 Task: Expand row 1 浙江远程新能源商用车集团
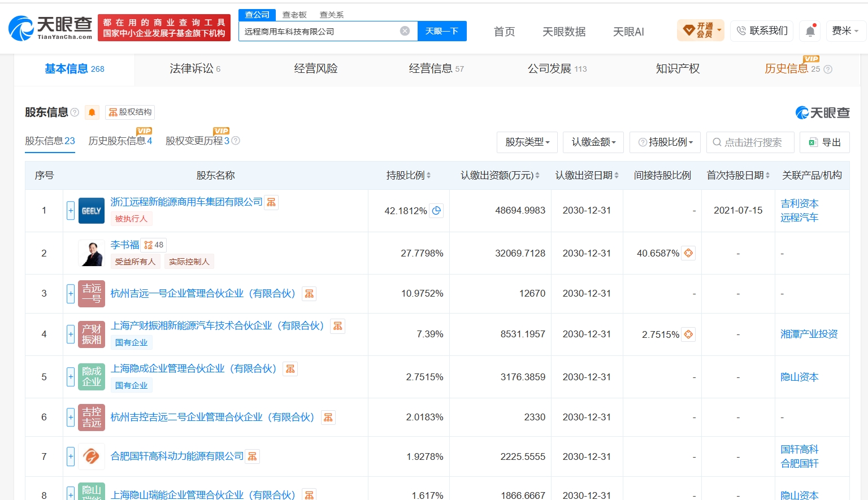tap(71, 211)
